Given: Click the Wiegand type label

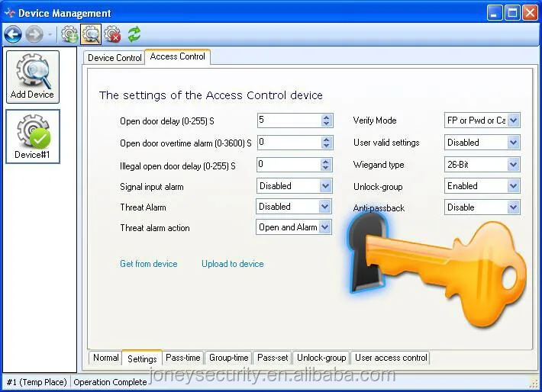Looking at the screenshot, I should (379, 165).
